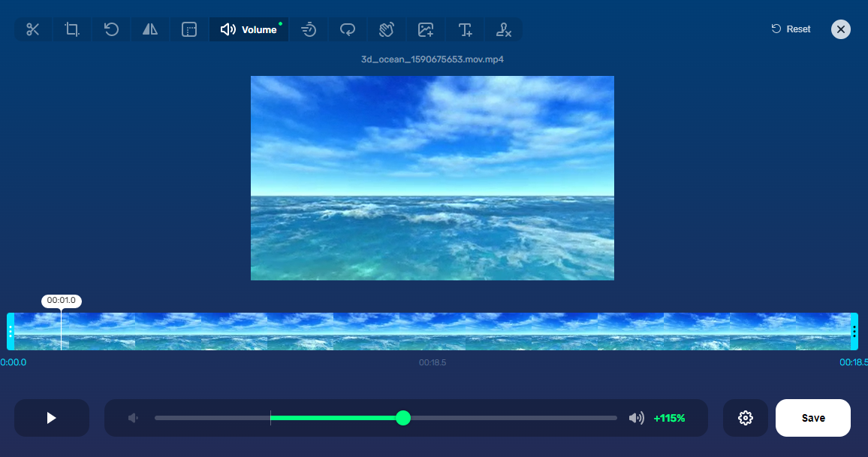
Task: Select the Add text tool
Action: tap(465, 29)
